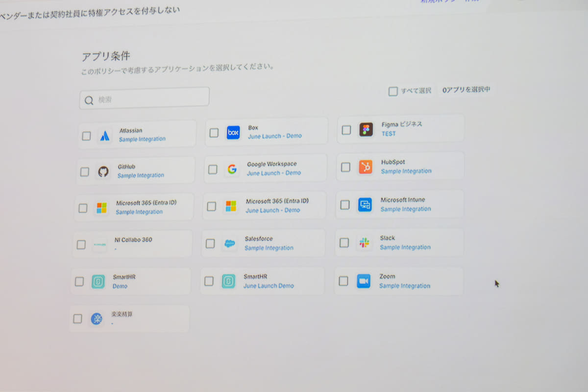Click Box's June Launch - Demo link

[x=274, y=136]
